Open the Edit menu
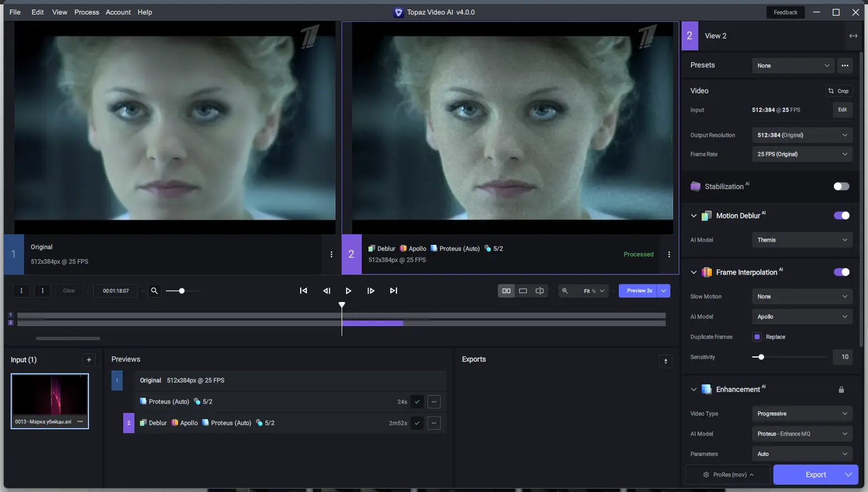The width and height of the screenshot is (868, 492). click(x=38, y=12)
